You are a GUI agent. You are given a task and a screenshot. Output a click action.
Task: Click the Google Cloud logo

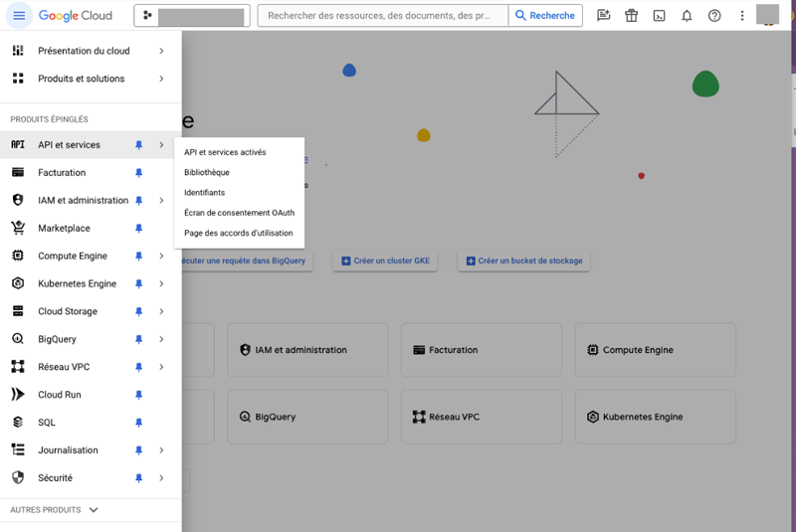[76, 16]
